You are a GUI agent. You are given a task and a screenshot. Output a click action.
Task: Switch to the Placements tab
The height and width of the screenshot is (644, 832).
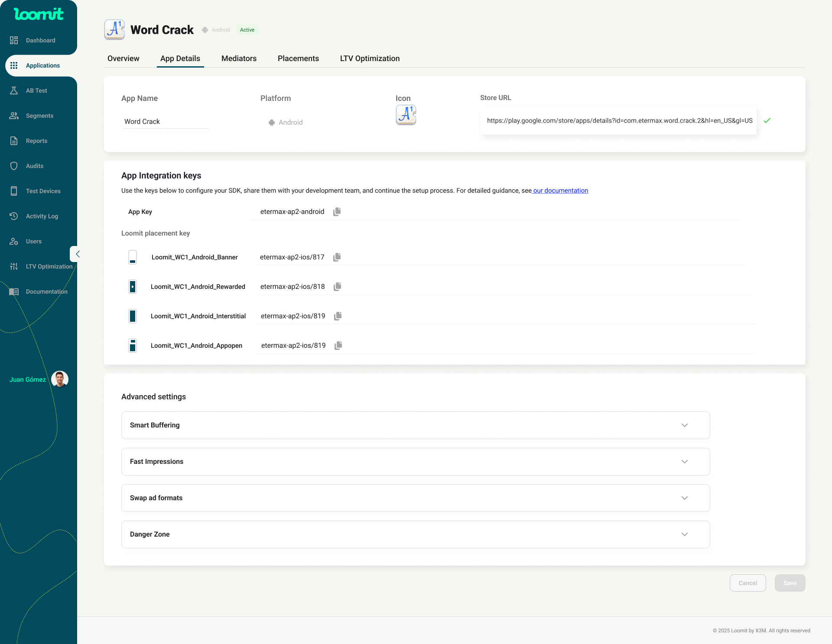(x=298, y=58)
